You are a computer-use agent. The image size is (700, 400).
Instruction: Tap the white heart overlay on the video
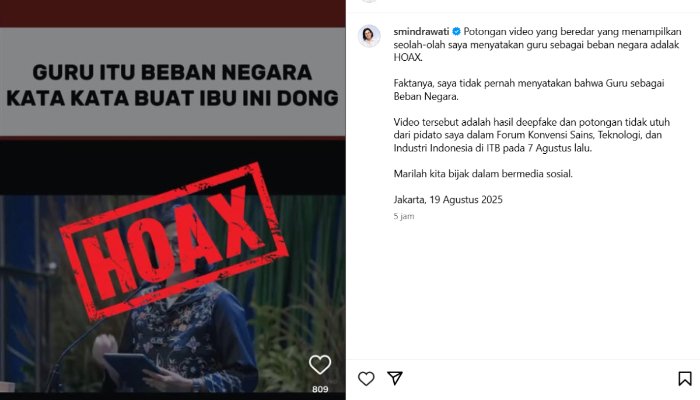pos(320,365)
